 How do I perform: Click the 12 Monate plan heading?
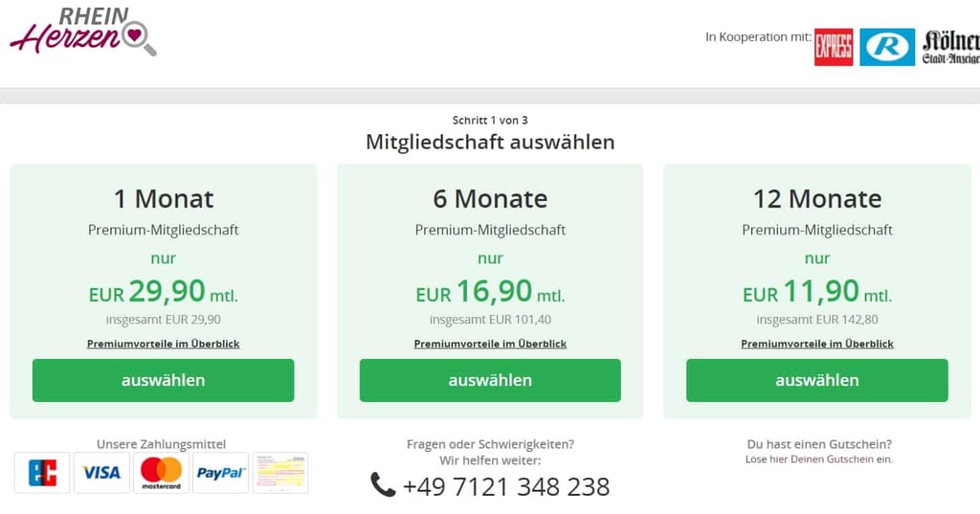coord(816,199)
